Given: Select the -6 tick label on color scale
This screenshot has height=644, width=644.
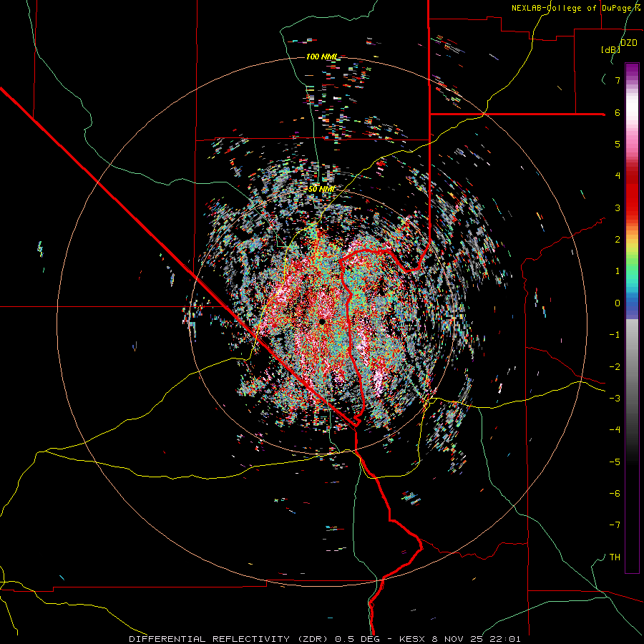Looking at the screenshot, I should coord(615,494).
